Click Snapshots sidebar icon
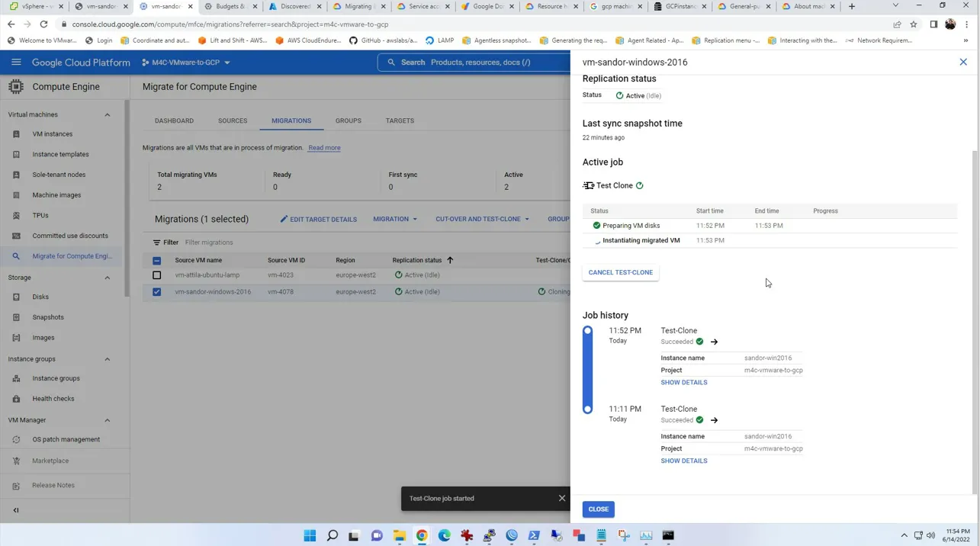The width and height of the screenshot is (980, 546). click(x=16, y=317)
